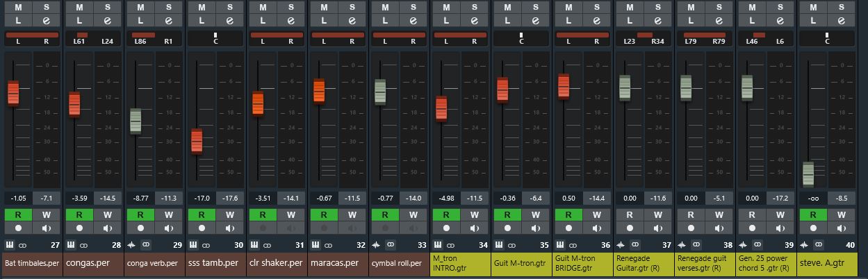This screenshot has height=279, width=868.
Task: Open edit channel settings on maracas.per
Action: click(x=352, y=20)
